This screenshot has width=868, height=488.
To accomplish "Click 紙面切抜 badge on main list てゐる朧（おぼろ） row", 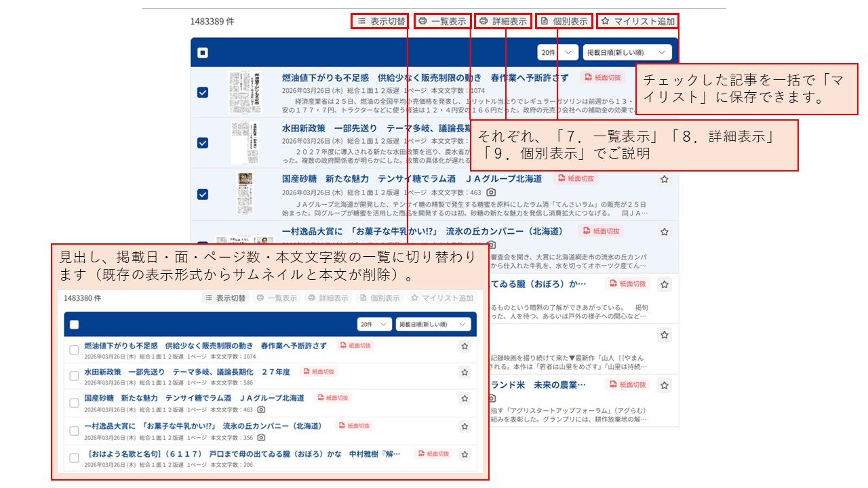I will point(628,283).
